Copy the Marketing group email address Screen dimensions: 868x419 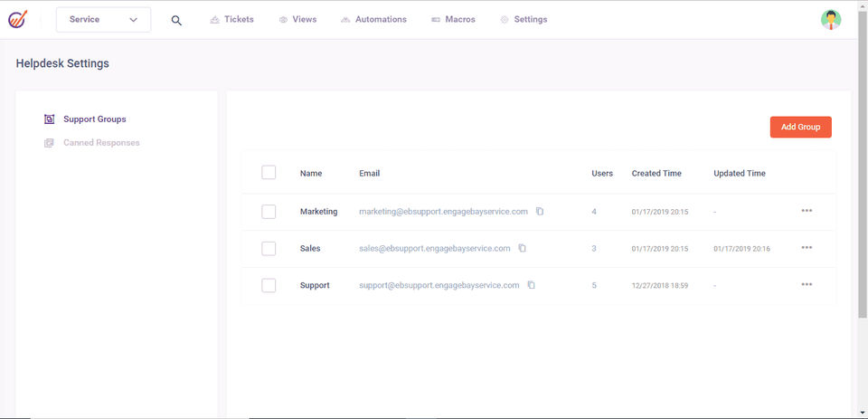(540, 212)
